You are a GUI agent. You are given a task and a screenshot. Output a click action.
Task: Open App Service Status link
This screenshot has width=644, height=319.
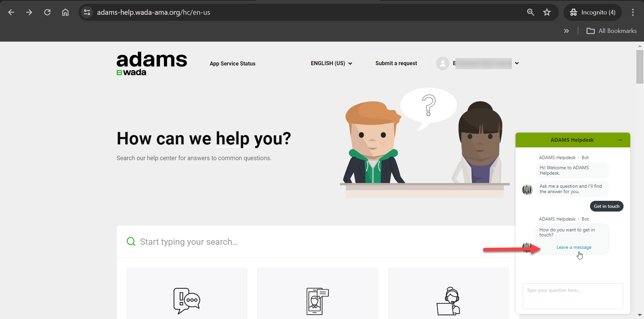tap(232, 63)
